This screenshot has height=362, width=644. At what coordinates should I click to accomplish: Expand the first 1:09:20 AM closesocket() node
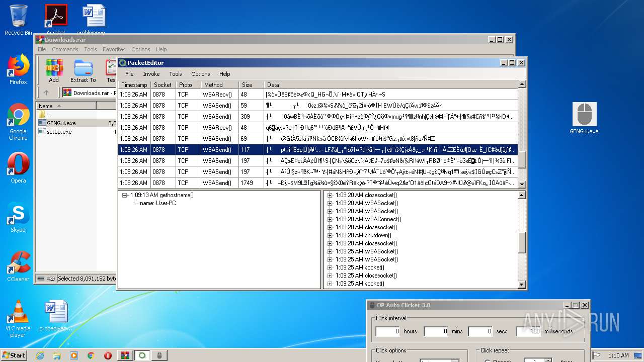[330, 195]
